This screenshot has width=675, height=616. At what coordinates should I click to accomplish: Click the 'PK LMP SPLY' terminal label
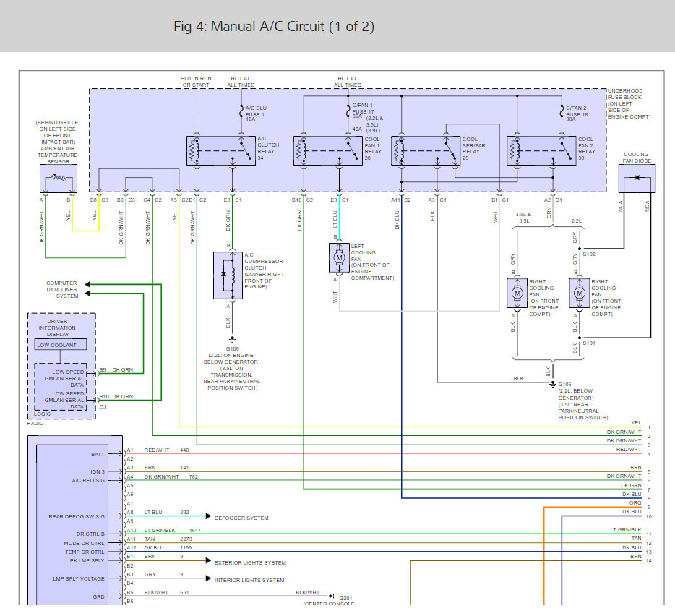(x=87, y=560)
